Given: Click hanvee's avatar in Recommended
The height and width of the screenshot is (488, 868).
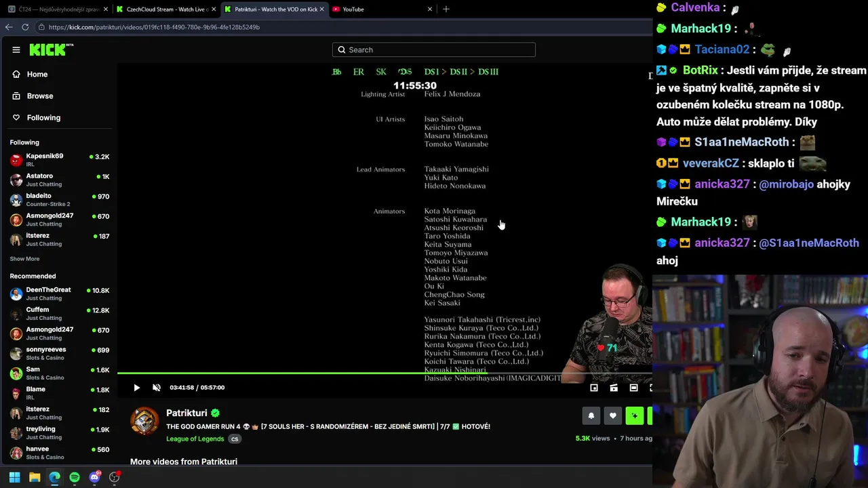Looking at the screenshot, I should (16, 453).
